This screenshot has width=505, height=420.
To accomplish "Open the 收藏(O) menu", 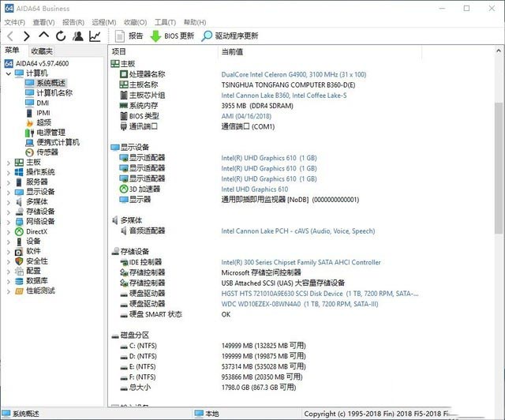I will click(x=135, y=22).
